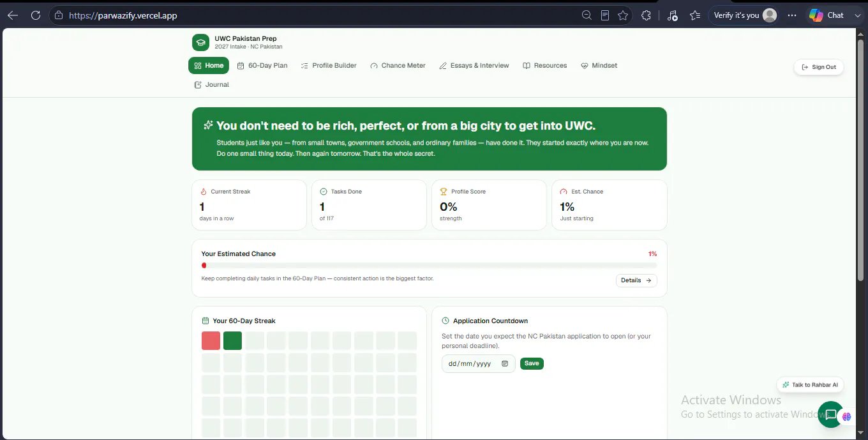Open the Chance Meter tab
This screenshot has width=868, height=440.
tap(398, 66)
